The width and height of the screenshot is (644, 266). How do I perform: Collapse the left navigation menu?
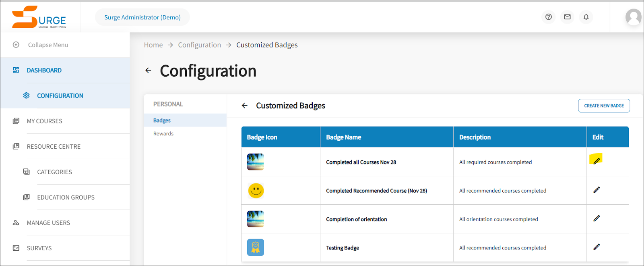pos(16,45)
